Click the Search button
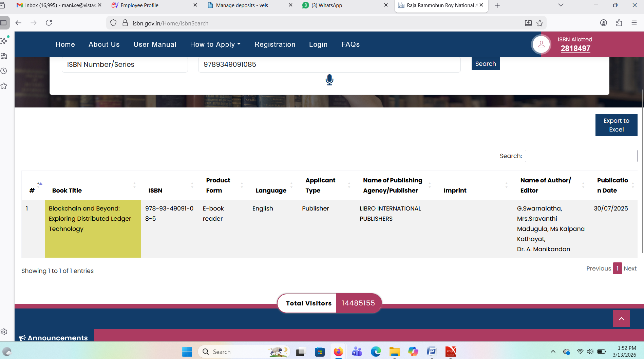This screenshot has width=644, height=359. point(485,64)
